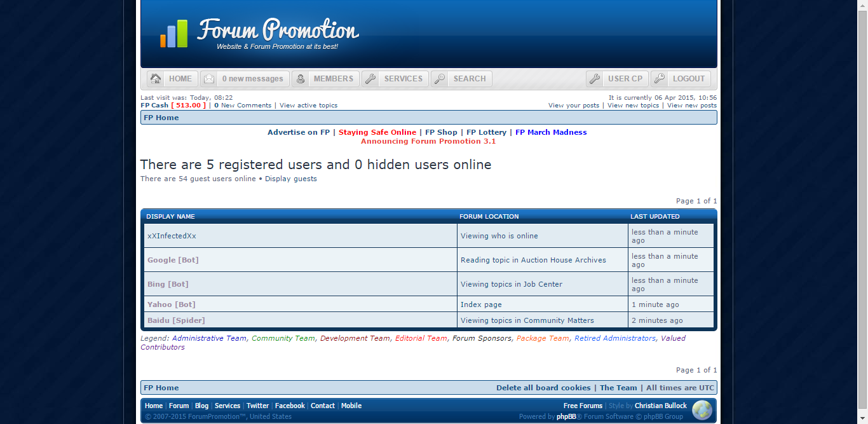Open Editorial Team legend link
The image size is (868, 424).
tap(421, 338)
